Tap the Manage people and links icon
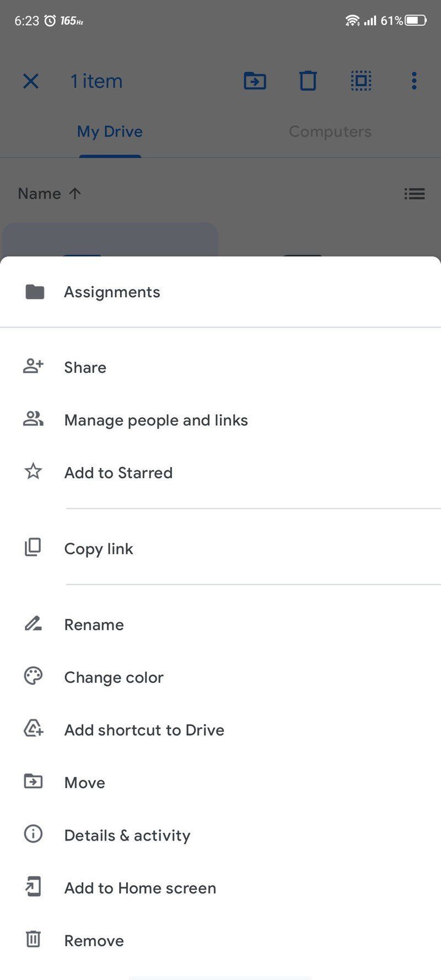Screen dimensions: 441x980 (33, 419)
